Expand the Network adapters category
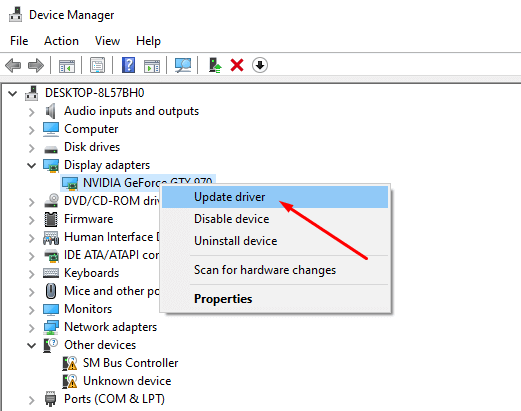 point(32,328)
